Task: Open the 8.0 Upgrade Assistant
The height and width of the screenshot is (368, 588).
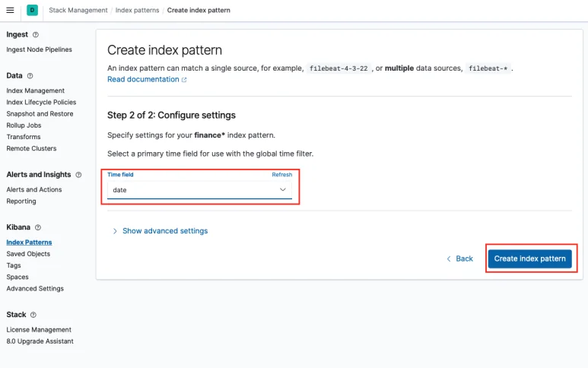Action: pyautogui.click(x=40, y=341)
